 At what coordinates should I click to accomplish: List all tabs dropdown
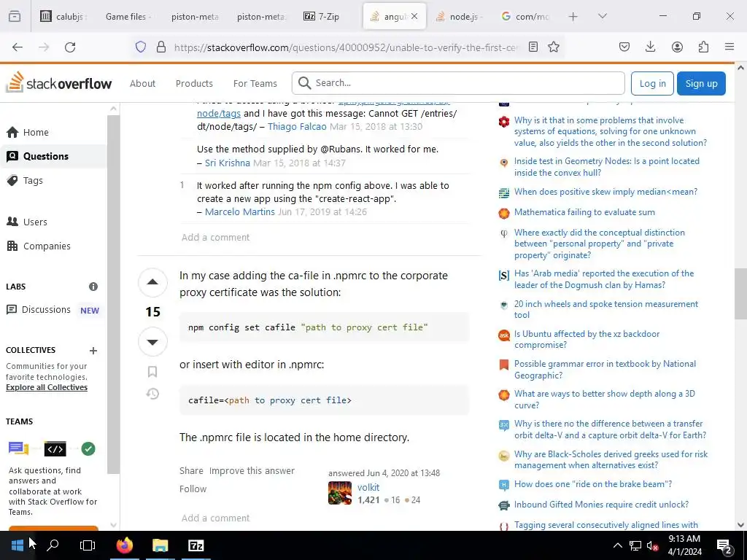pos(602,16)
